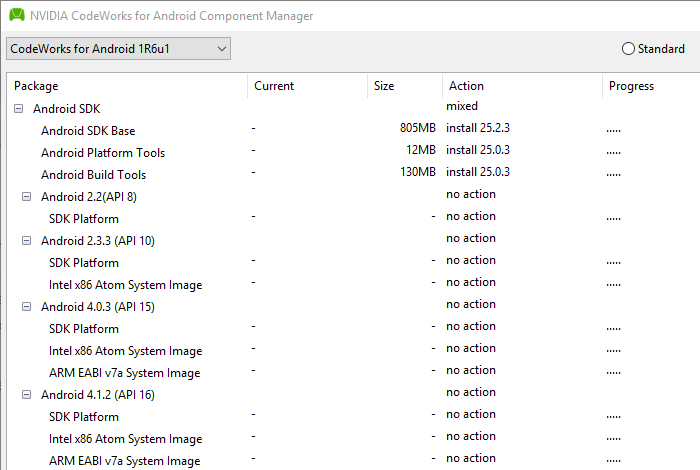Select ARM EABI v7a System Image under API 15
The height and width of the screenshot is (470, 700).
pyautogui.click(x=124, y=373)
